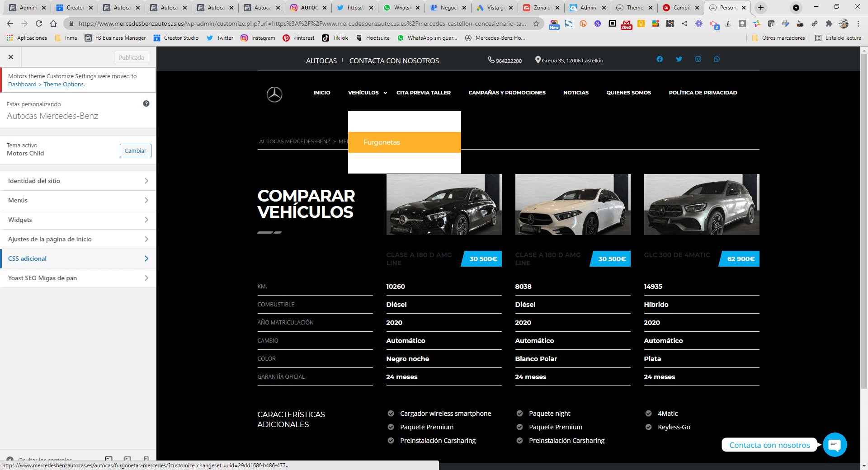Open the Lista de lectura panel
Image resolution: width=868 pixels, height=470 pixels.
[838, 38]
